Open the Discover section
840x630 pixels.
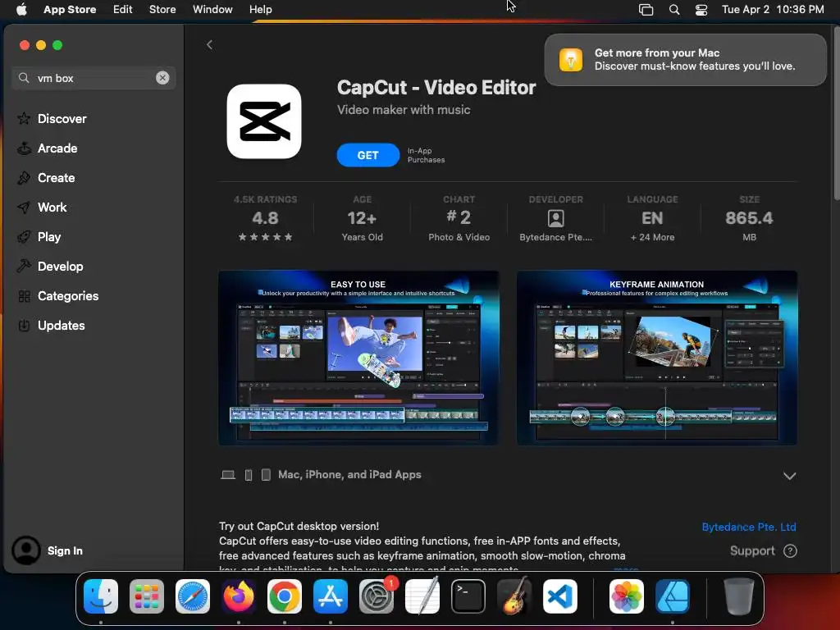coord(62,119)
